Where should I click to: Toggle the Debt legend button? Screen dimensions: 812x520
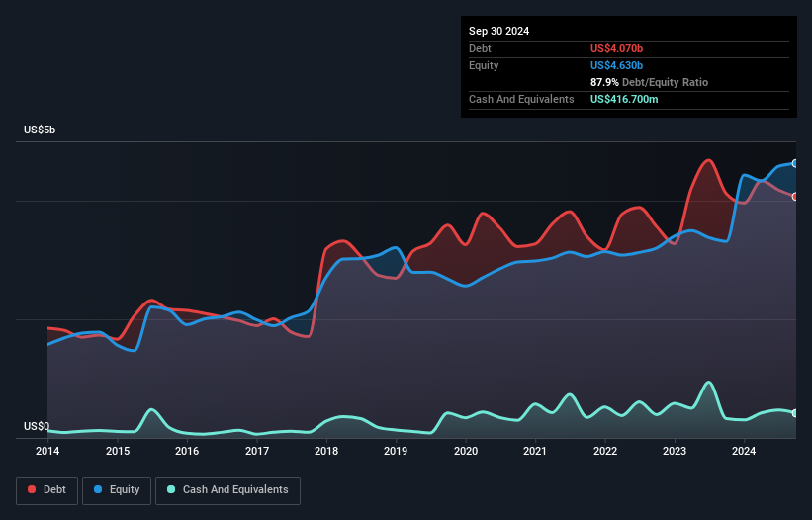(x=47, y=490)
